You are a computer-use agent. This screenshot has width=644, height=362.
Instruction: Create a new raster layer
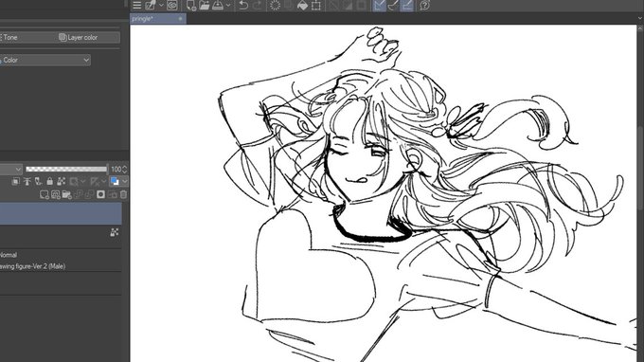pyautogui.click(x=45, y=195)
